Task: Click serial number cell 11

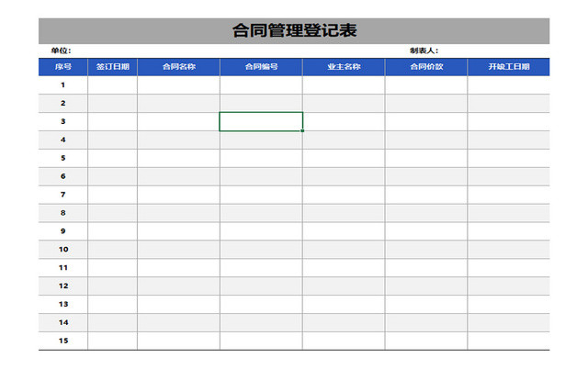Action: (x=63, y=268)
